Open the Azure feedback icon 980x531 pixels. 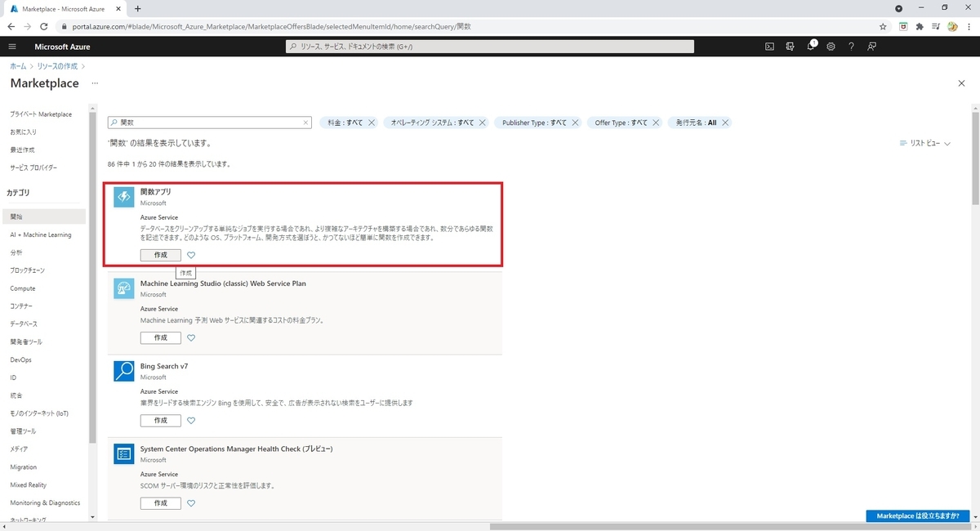click(x=872, y=47)
